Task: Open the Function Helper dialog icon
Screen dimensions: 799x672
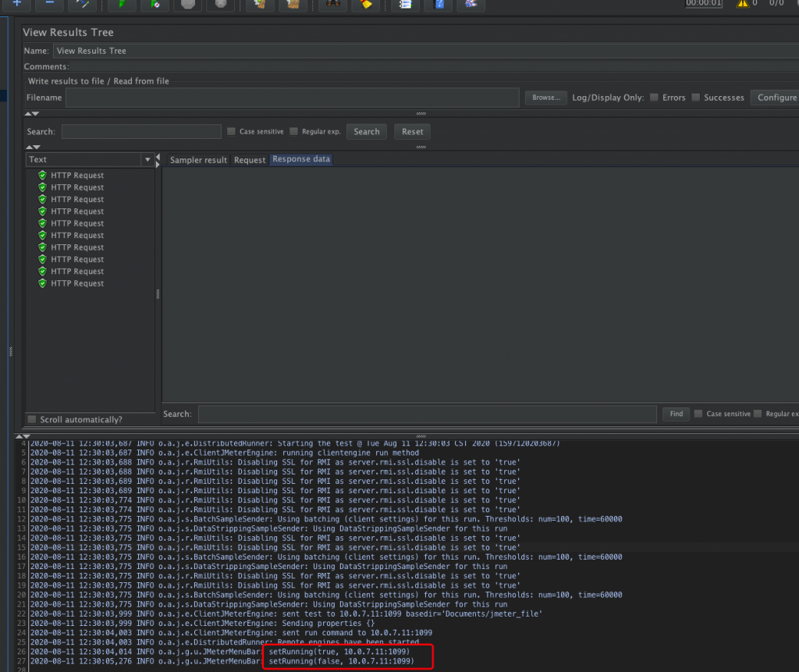Action: pyautogui.click(x=405, y=4)
